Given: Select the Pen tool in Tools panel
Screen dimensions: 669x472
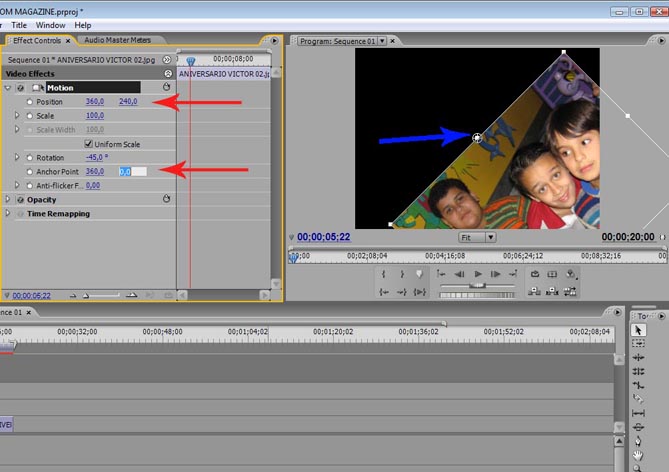Looking at the screenshot, I should coord(640,440).
